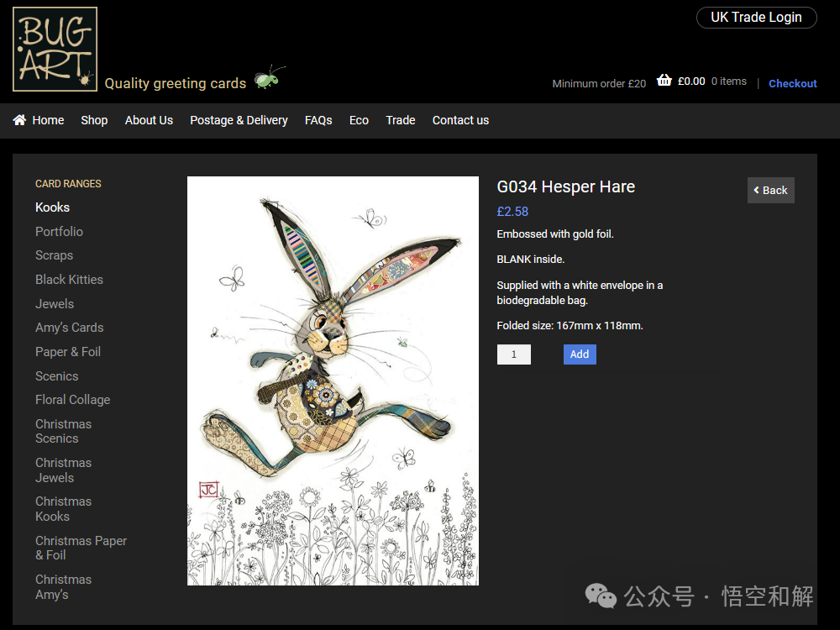Viewport: 840px width, 630px height.
Task: Click the Minimum order £20 text
Action: click(x=599, y=83)
